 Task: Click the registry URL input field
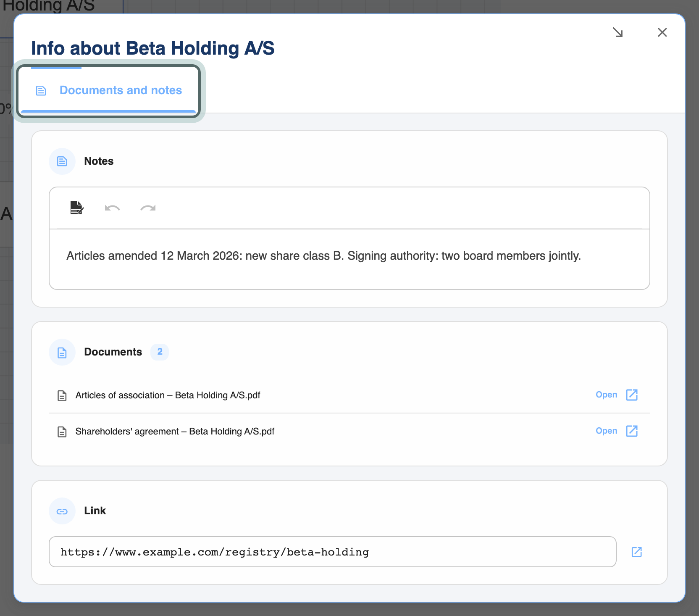(333, 552)
